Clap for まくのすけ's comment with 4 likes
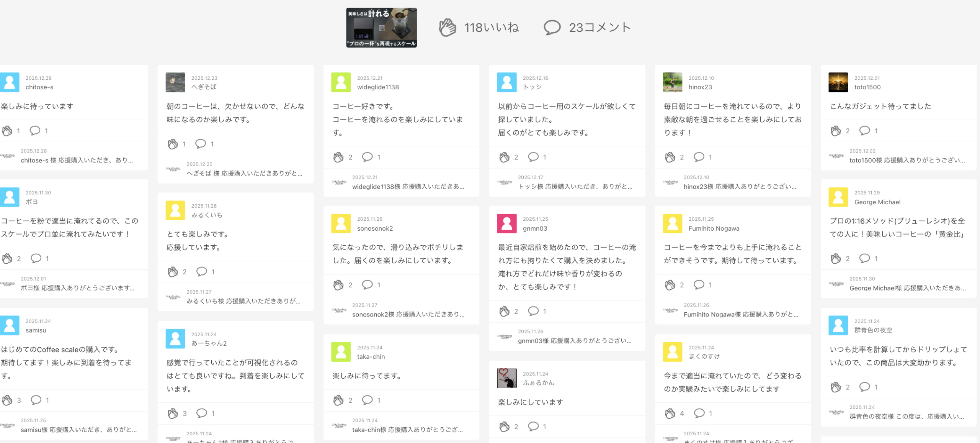Image resolution: width=980 pixels, height=443 pixels. tap(670, 413)
